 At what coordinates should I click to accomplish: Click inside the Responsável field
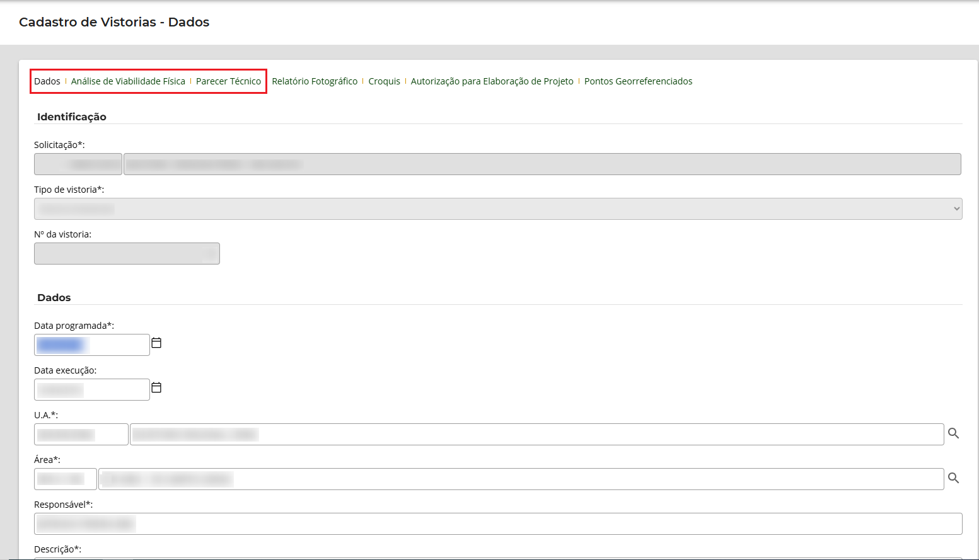498,524
